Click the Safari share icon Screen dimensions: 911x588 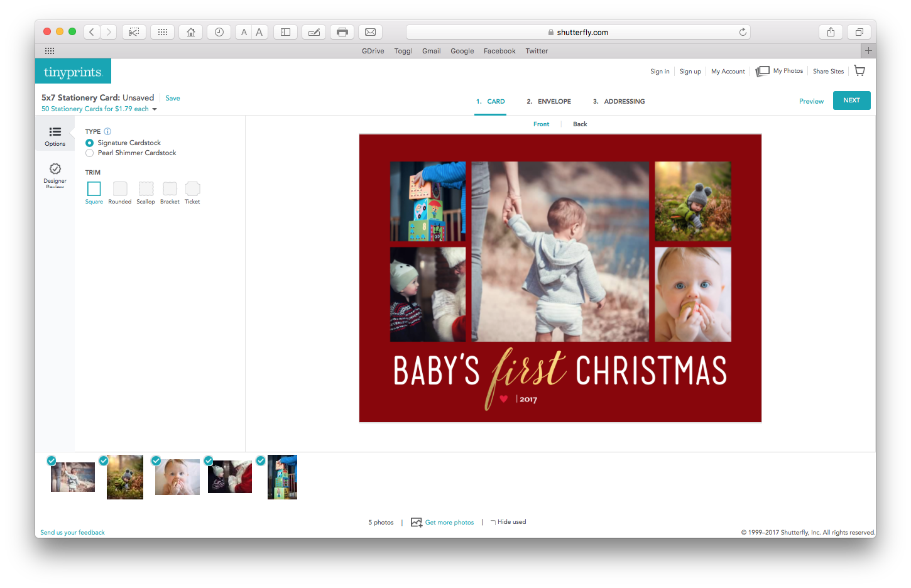point(831,32)
